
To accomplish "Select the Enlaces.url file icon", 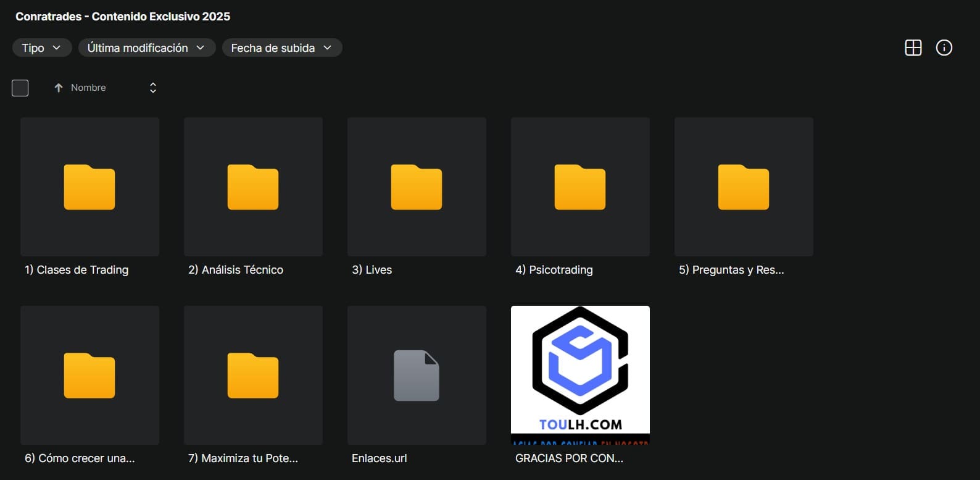I will click(x=417, y=376).
